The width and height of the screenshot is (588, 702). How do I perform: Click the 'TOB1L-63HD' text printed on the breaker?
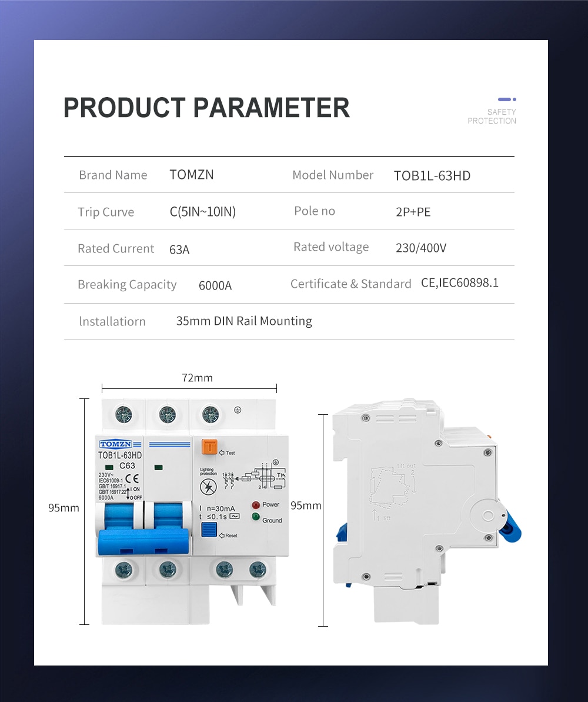coord(120,455)
